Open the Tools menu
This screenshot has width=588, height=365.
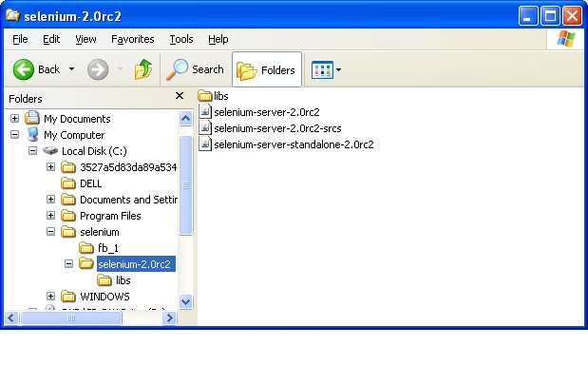click(181, 39)
